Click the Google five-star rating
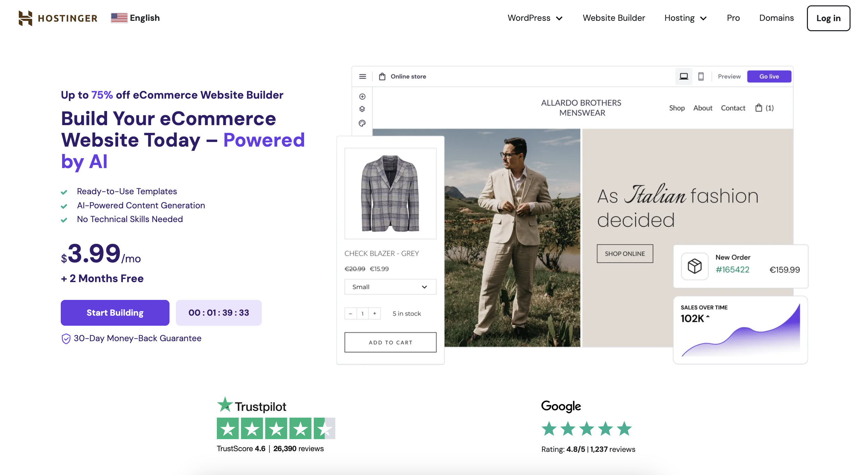The height and width of the screenshot is (475, 868). (x=586, y=428)
